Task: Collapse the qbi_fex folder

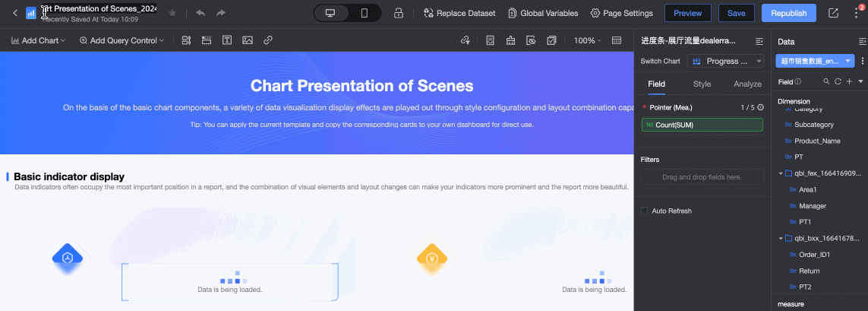Action: 781,173
